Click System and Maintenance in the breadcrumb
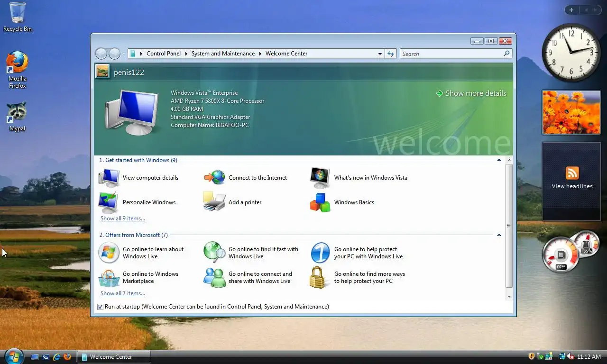Screen dimensions: 607x364 [x=223, y=54]
